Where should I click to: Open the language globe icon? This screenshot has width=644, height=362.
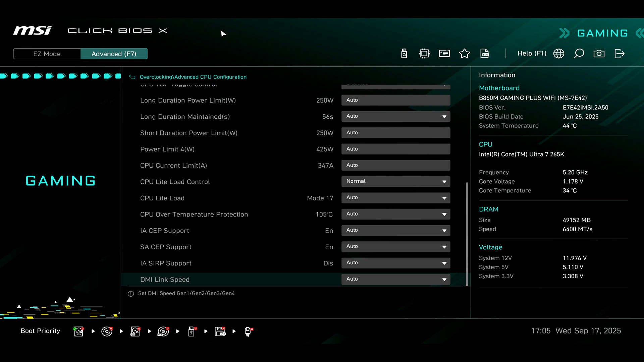tap(558, 54)
